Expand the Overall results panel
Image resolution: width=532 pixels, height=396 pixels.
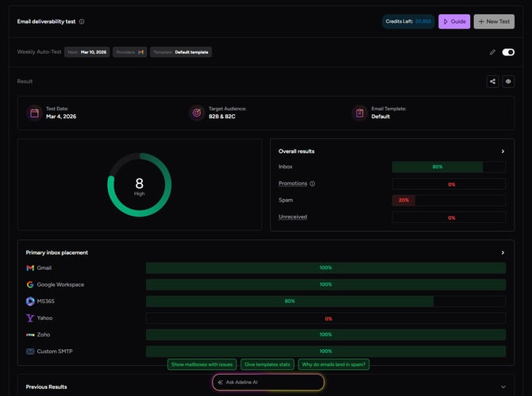point(502,151)
